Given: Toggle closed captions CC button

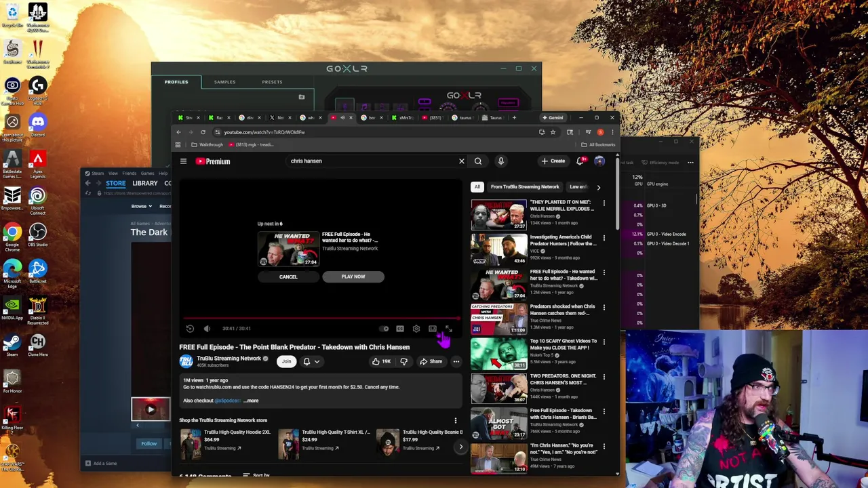Looking at the screenshot, I should pos(400,329).
